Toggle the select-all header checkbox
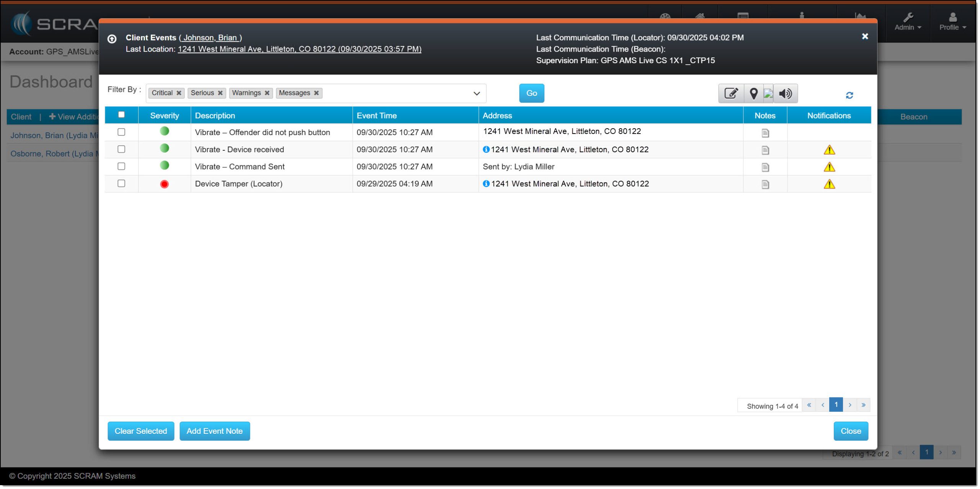This screenshot has height=489, width=980. (121, 115)
